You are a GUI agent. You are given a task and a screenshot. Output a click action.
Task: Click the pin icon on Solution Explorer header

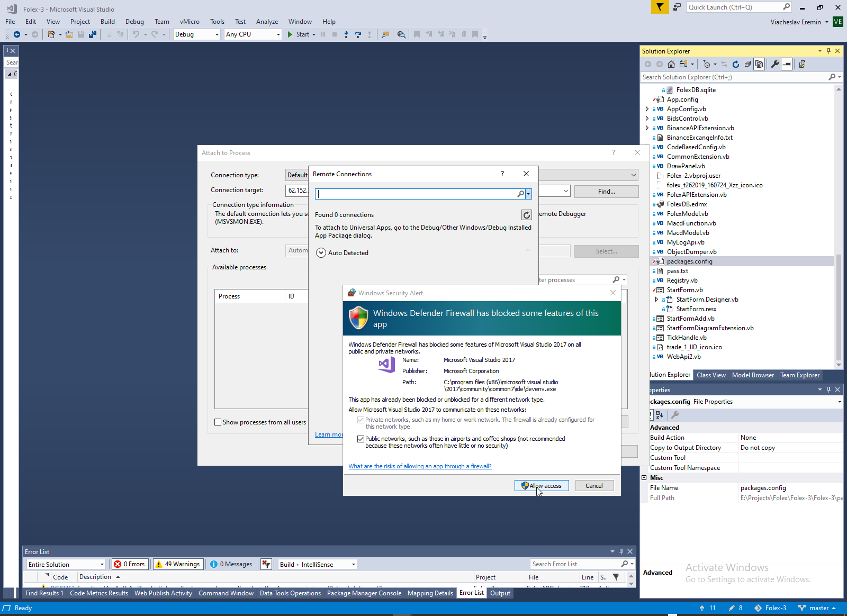[x=828, y=51]
